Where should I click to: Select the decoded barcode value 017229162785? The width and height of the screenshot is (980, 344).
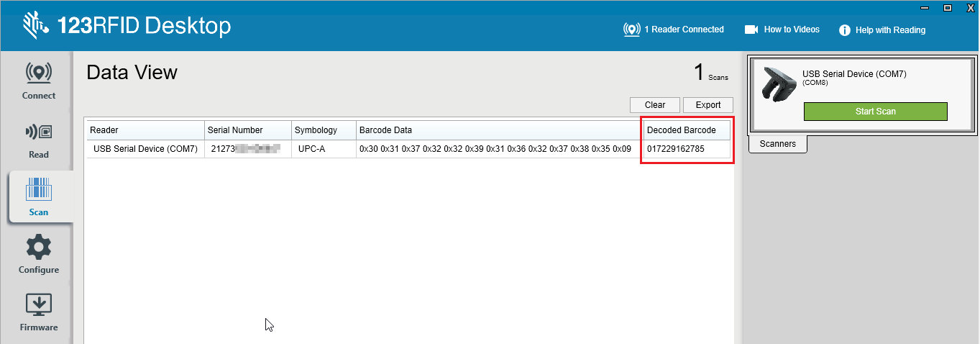click(x=676, y=149)
